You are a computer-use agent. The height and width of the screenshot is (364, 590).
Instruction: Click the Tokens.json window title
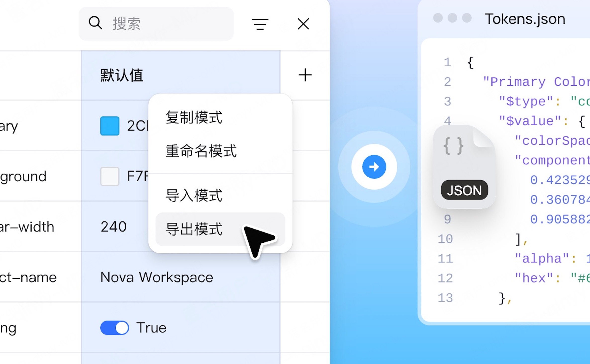pyautogui.click(x=525, y=19)
